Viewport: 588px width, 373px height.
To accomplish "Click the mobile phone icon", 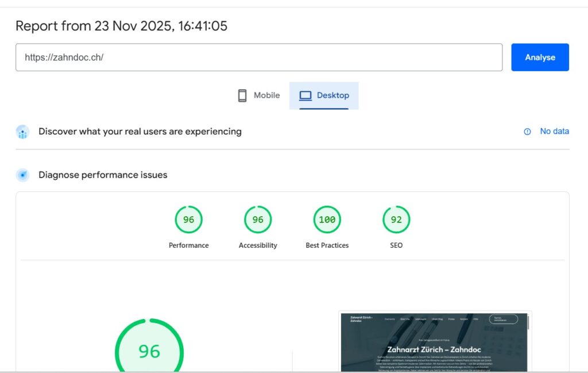I will click(242, 95).
